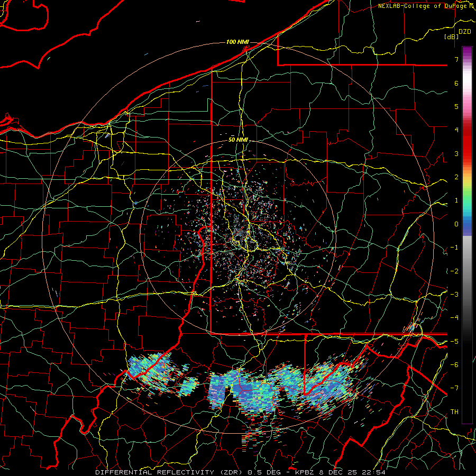Select the "[dB]" units label
The height and width of the screenshot is (476, 476).
click(451, 36)
